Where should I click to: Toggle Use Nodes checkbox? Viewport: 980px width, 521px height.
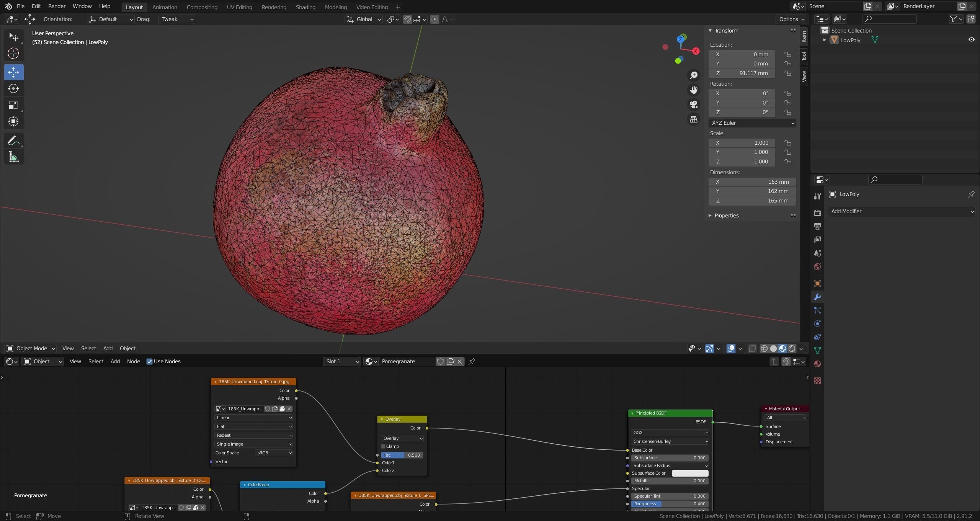coord(149,361)
